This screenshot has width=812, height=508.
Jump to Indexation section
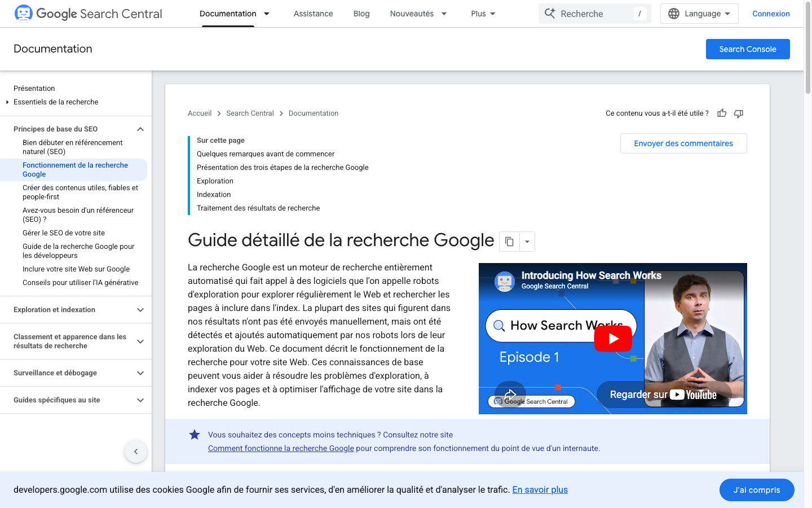tap(214, 195)
